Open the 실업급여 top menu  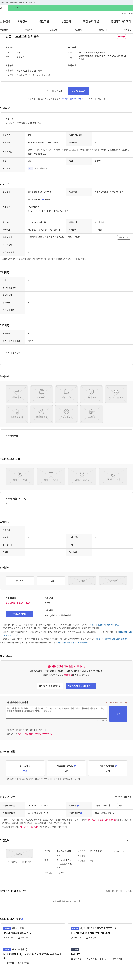(x=66, y=21)
